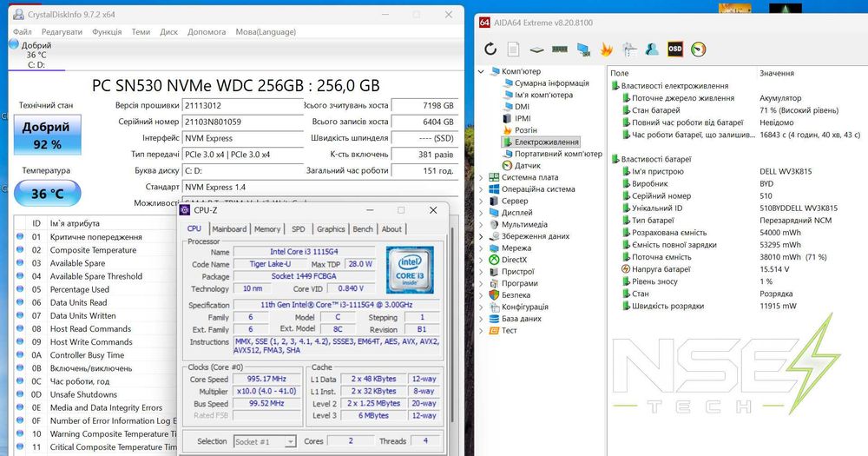Click the CPU-Z title bar app icon
Screen dimensions: 868x456
click(x=185, y=210)
